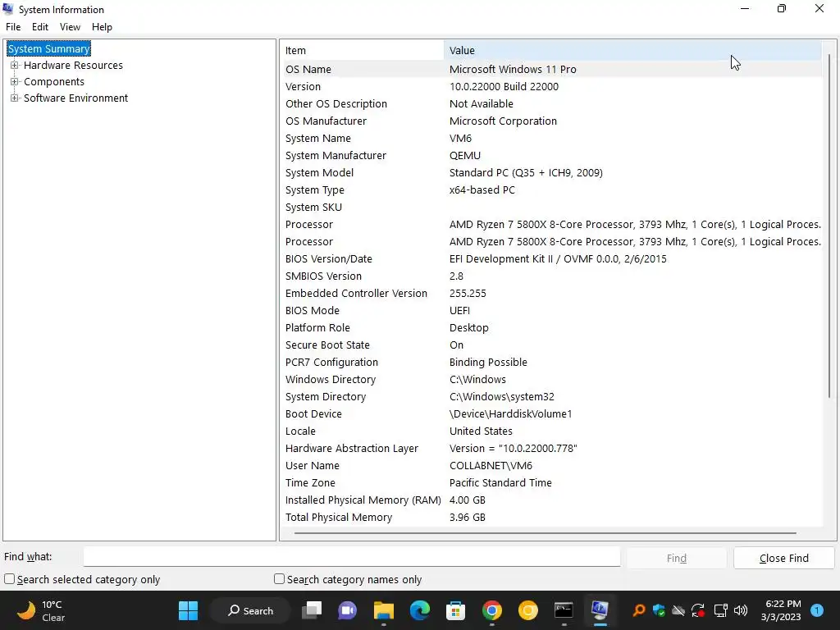Open the weather widget showing 10°C Clear

click(x=41, y=610)
